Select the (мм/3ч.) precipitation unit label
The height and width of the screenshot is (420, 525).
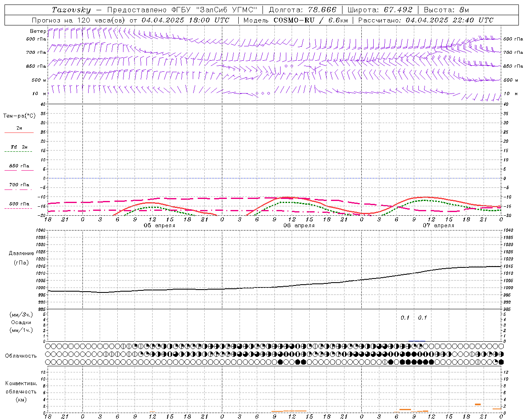[21, 315]
